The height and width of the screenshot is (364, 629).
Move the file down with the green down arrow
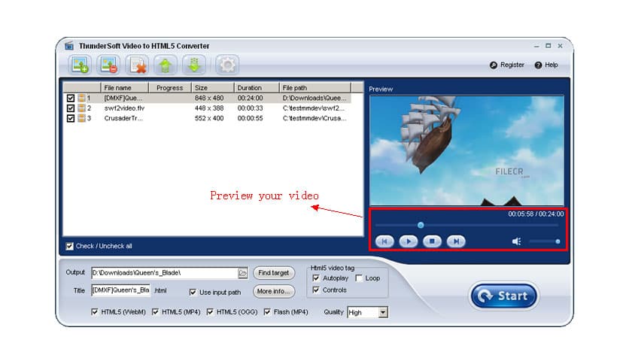(x=194, y=65)
